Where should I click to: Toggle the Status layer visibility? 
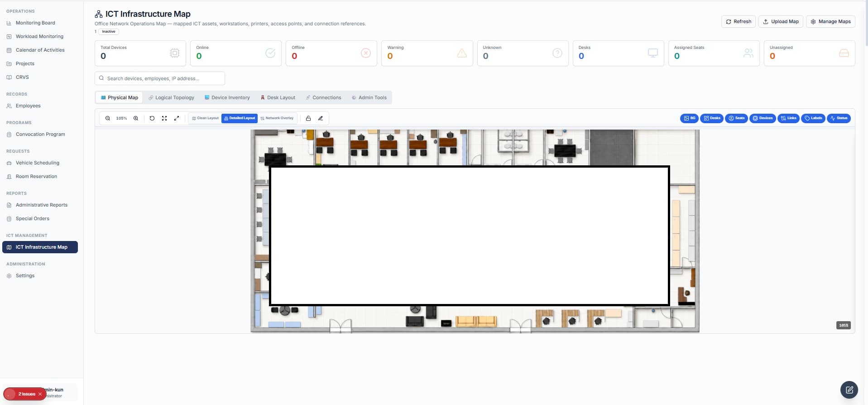[x=839, y=118]
